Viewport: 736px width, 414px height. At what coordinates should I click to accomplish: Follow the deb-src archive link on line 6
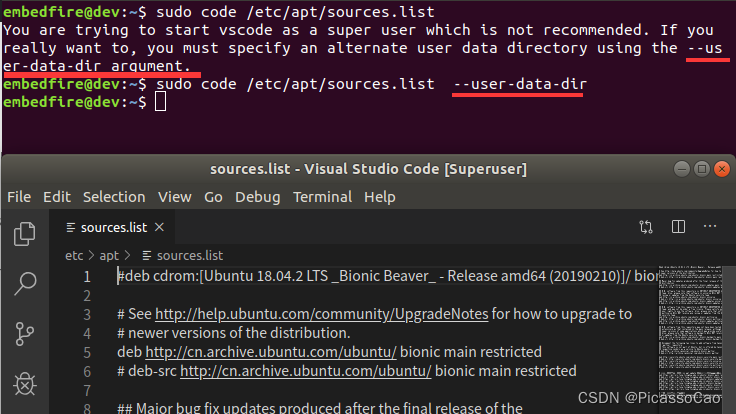tap(306, 371)
